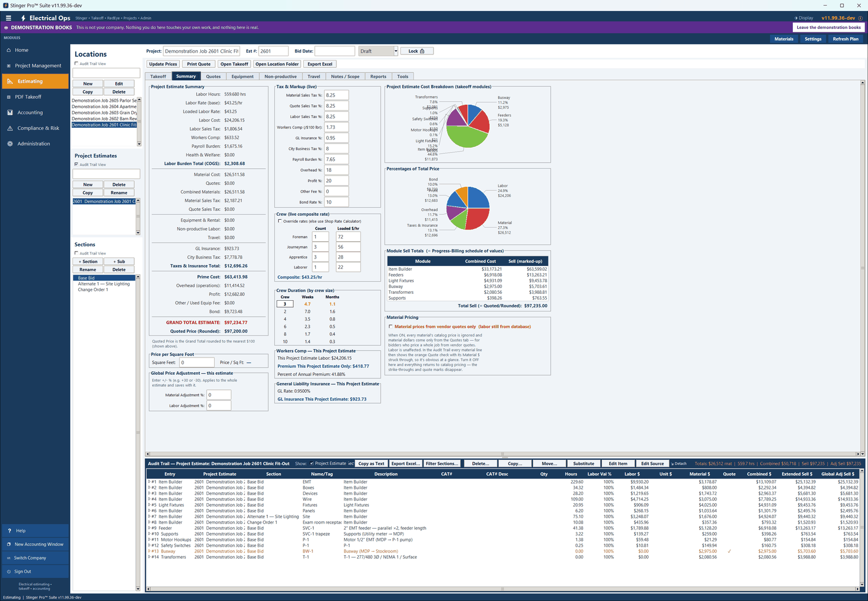The height and width of the screenshot is (601, 868).
Task: Check the Override rates crew checkbox
Action: point(280,221)
